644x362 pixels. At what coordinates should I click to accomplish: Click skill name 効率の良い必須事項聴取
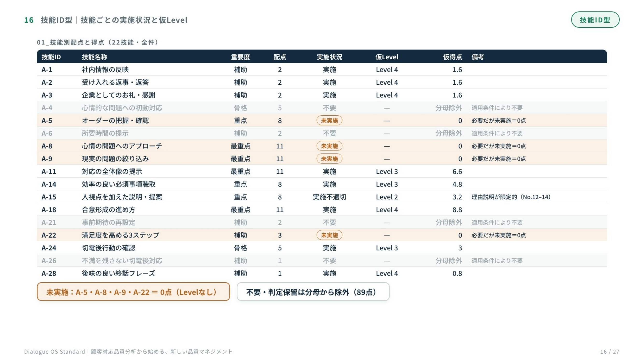coord(119,184)
